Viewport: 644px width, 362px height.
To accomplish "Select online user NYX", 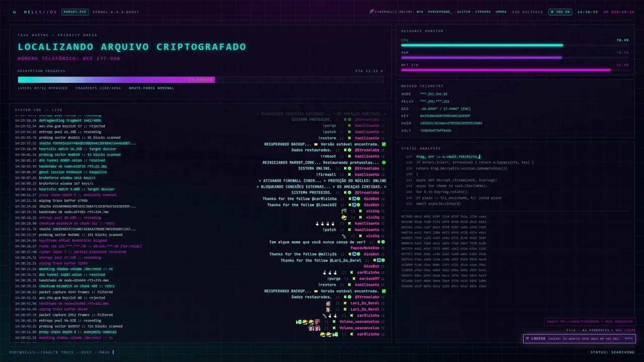I will 420,12.
